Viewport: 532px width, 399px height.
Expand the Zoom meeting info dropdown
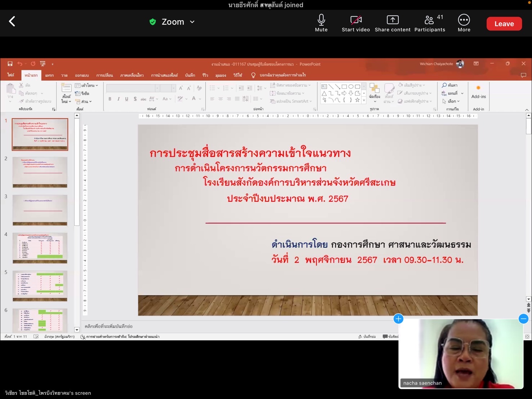[192, 22]
